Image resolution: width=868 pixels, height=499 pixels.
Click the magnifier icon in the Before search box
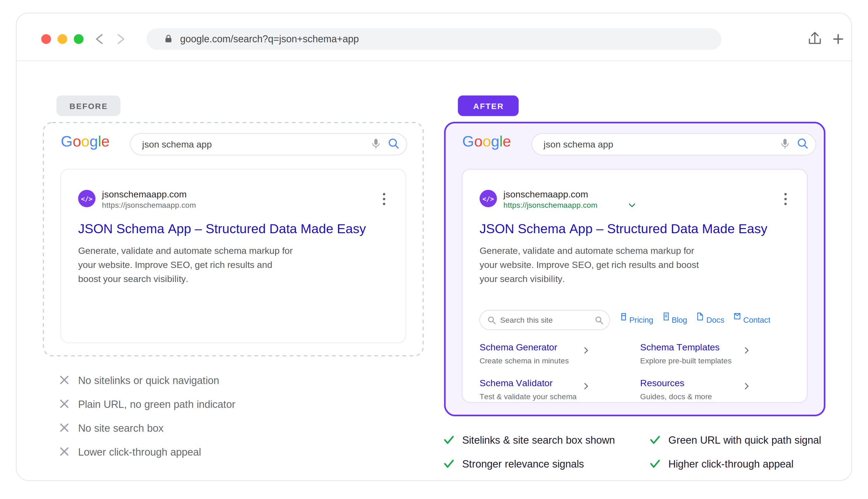(393, 144)
